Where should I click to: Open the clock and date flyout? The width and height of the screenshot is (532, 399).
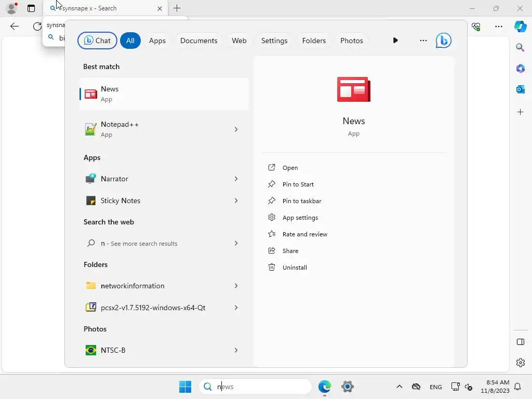495,387
